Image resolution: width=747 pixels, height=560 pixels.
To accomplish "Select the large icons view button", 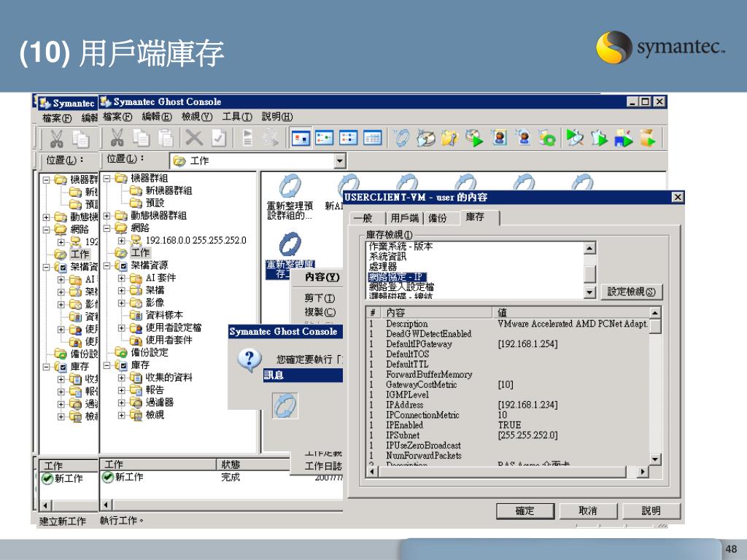I will click(x=301, y=138).
